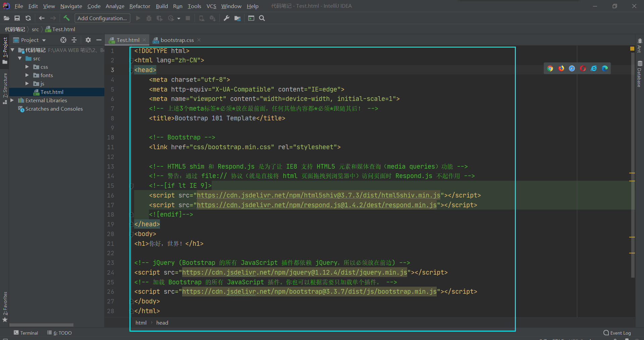Viewport: 644px width, 340px height.
Task: Click the jquery.min.js script URL
Action: click(294, 272)
